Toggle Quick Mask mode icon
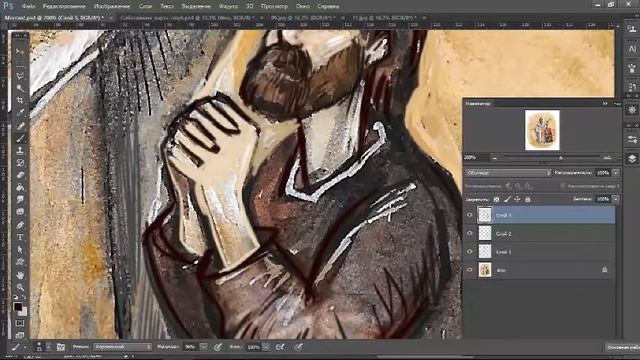This screenshot has height=360, width=640. (x=20, y=323)
